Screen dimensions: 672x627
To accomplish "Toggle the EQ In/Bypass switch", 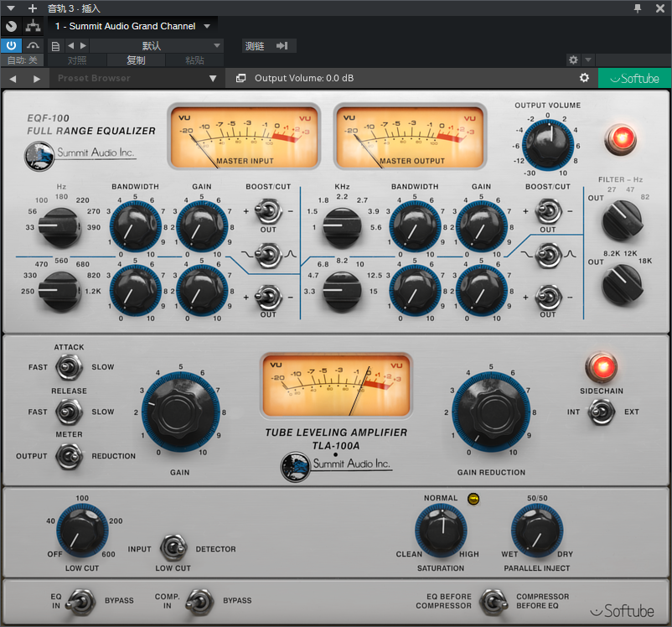I will pyautogui.click(x=81, y=601).
